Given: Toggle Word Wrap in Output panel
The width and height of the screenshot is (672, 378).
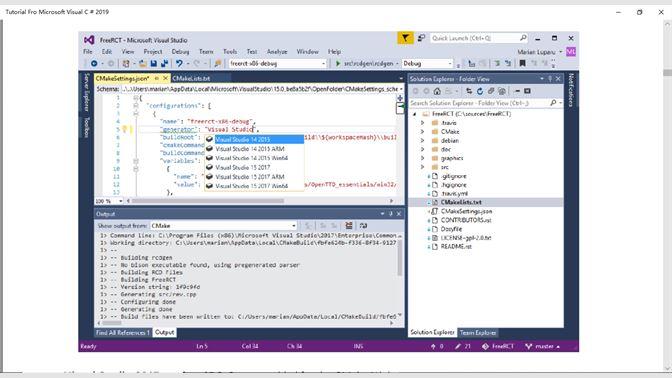Looking at the screenshot, I should click(363, 225).
